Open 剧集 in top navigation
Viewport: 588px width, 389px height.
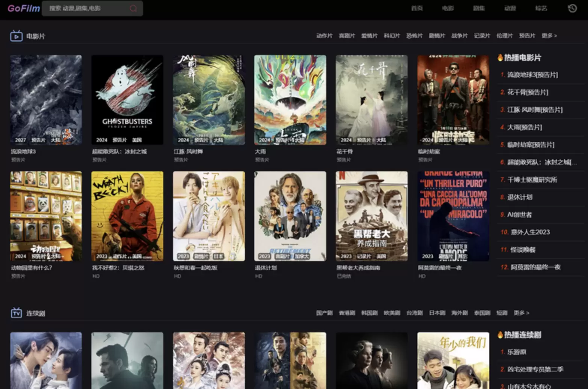click(479, 8)
